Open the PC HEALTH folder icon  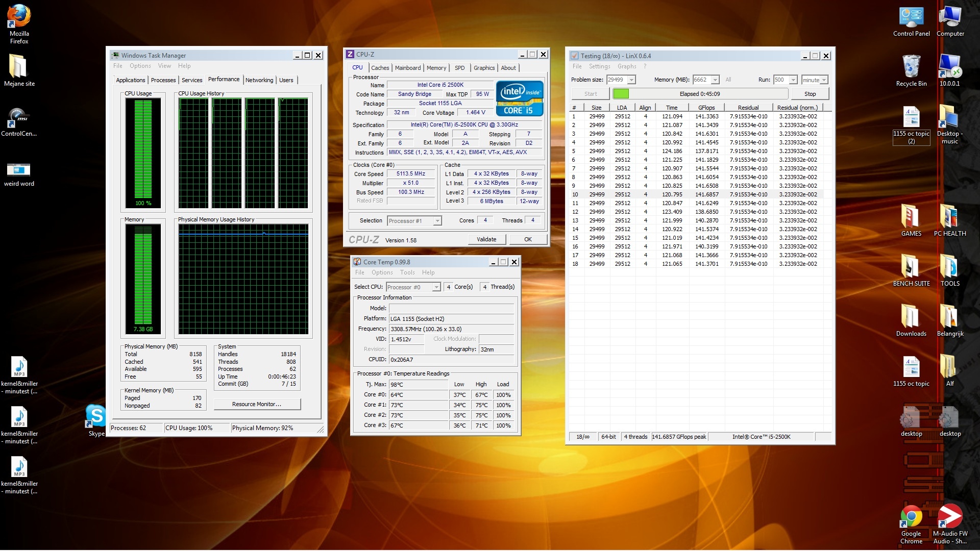949,217
